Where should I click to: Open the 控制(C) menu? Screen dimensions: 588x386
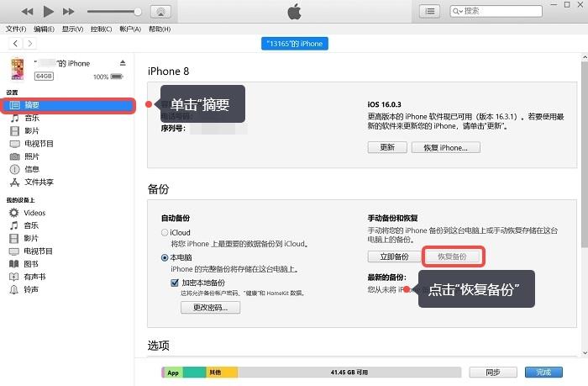(x=102, y=29)
